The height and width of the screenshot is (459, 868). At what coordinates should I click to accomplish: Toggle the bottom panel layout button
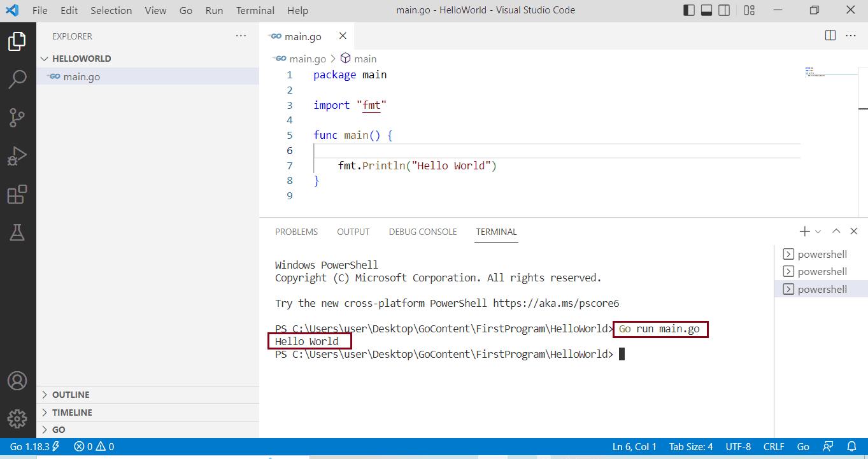click(x=707, y=10)
